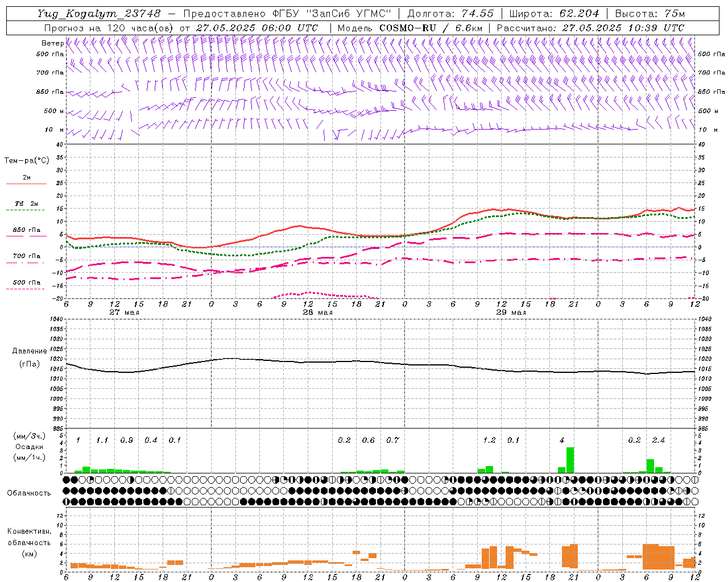Select the 'Широта: 62.204' header field

[554, 14]
